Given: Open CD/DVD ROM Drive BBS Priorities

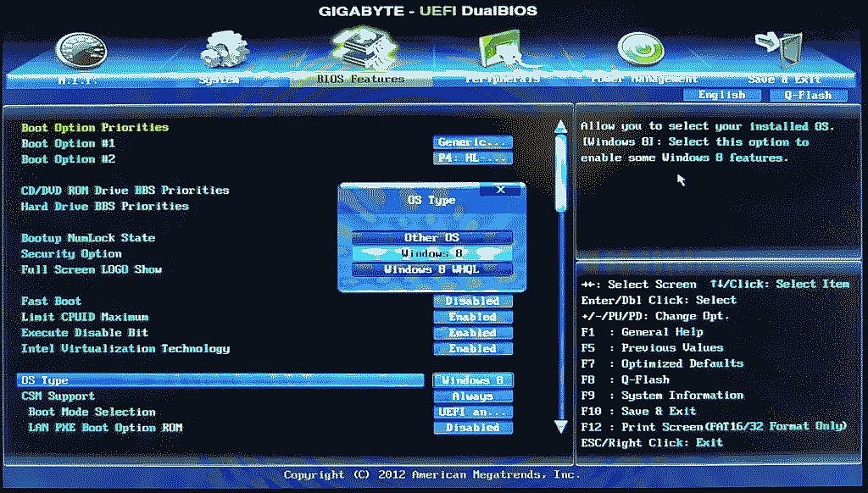Looking at the screenshot, I should 125,191.
